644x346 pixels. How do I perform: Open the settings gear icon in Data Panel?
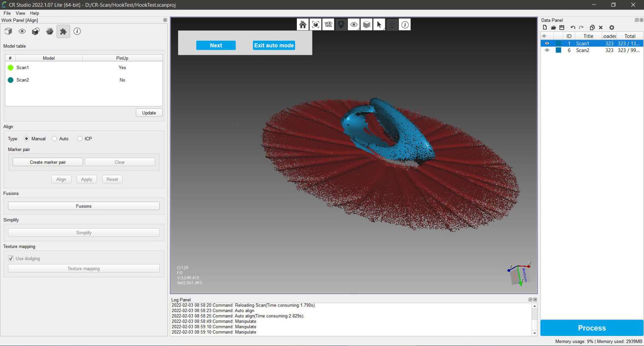click(x=612, y=27)
